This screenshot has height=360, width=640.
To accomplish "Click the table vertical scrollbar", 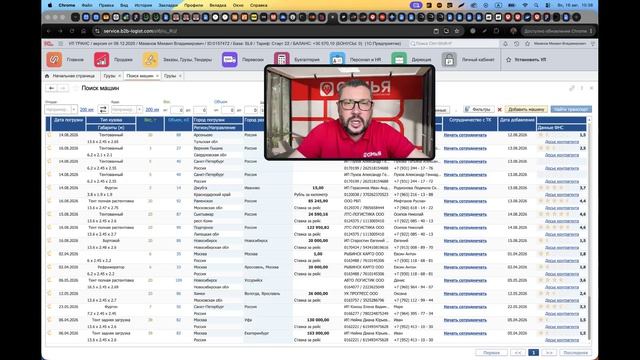I will (x=589, y=229).
